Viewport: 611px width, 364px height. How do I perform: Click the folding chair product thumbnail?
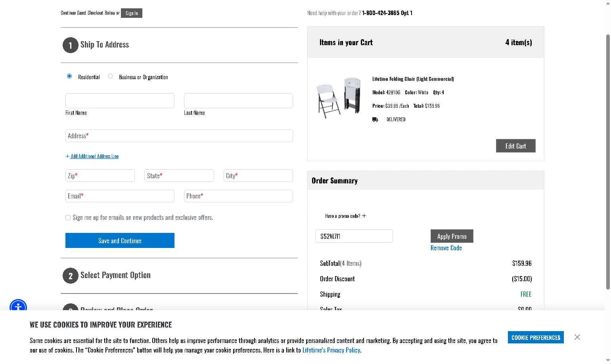coord(339,98)
